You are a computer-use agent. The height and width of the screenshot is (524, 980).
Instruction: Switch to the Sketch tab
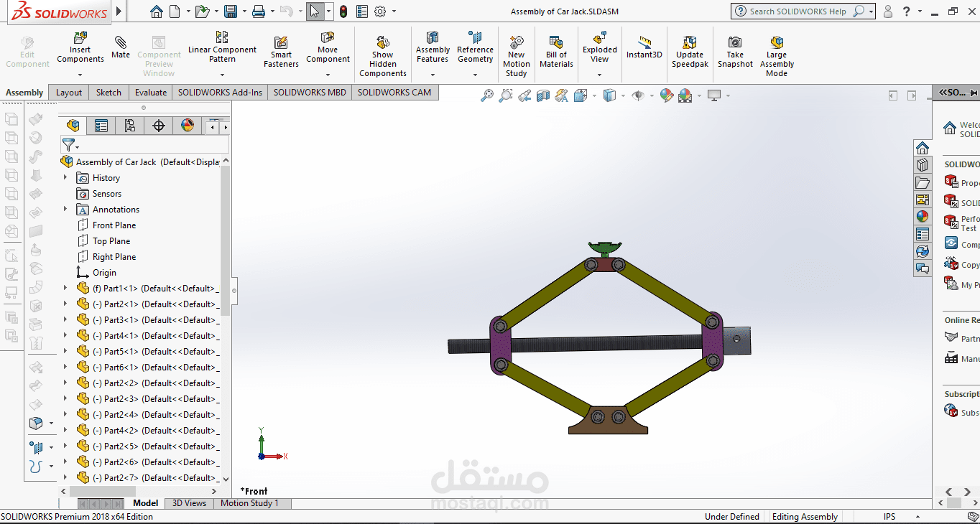click(x=108, y=92)
